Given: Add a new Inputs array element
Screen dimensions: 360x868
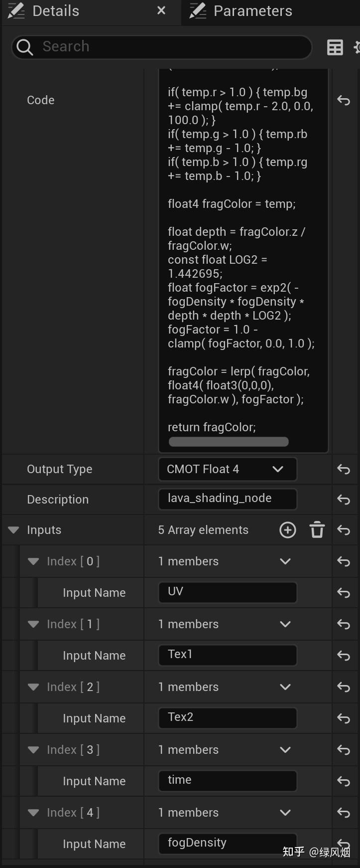Looking at the screenshot, I should (x=288, y=530).
